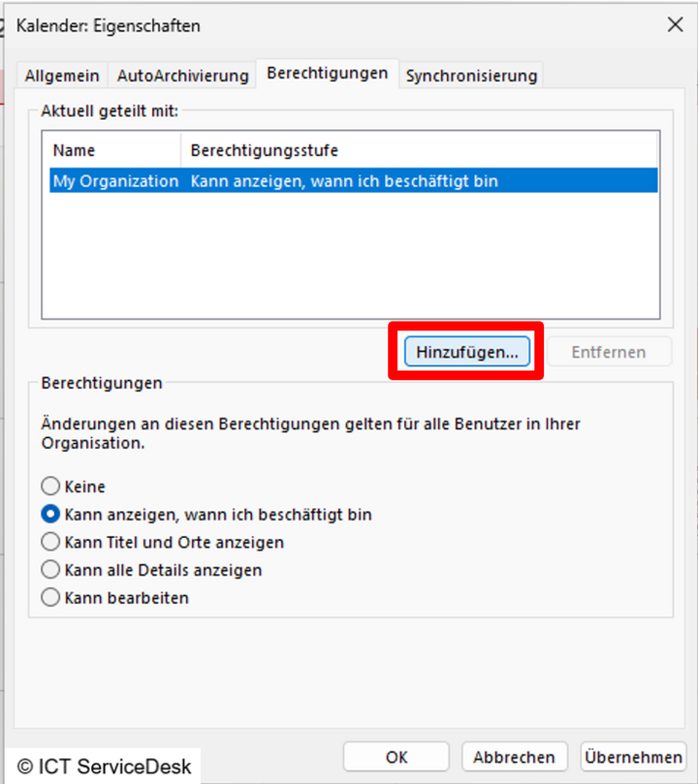Viewport: 698px width, 784px height.
Task: Click the disabled Entfernen button
Action: (609, 352)
